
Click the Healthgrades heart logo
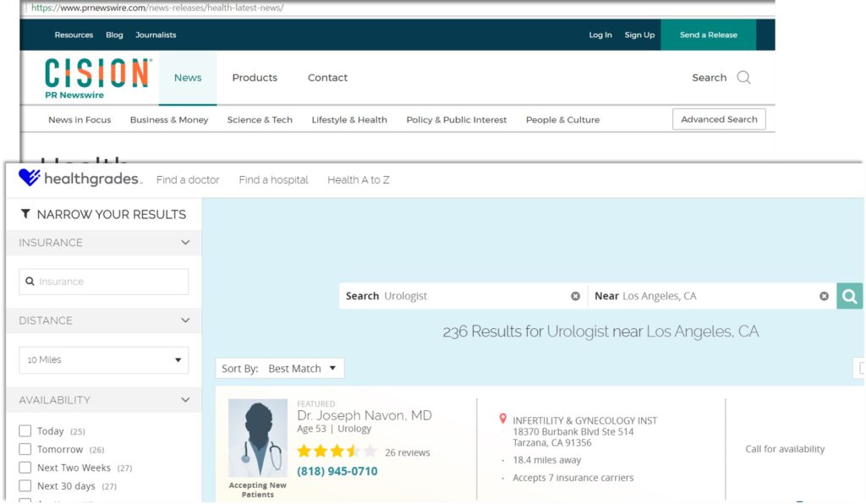click(30, 178)
